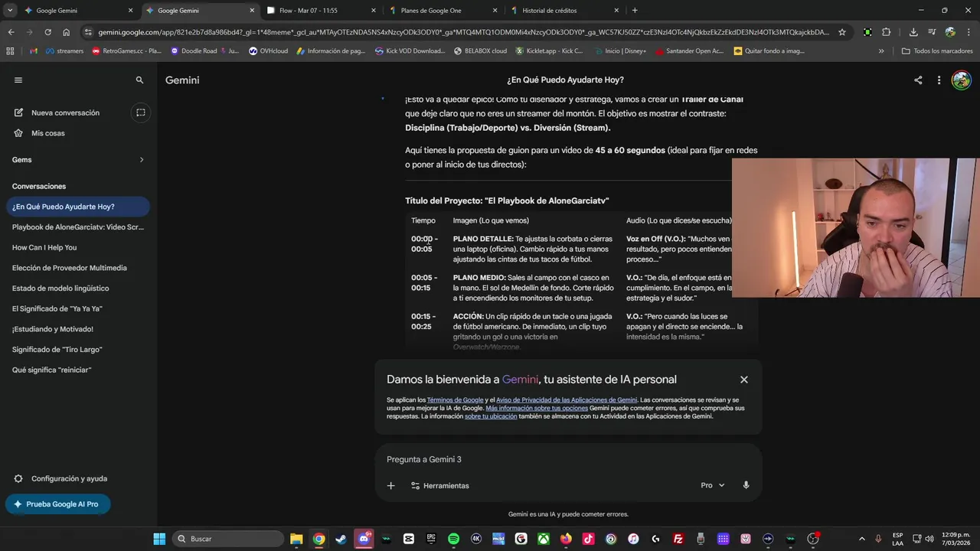
Task: Open the apps grid in bookmarks bar
Action: pos(10,51)
